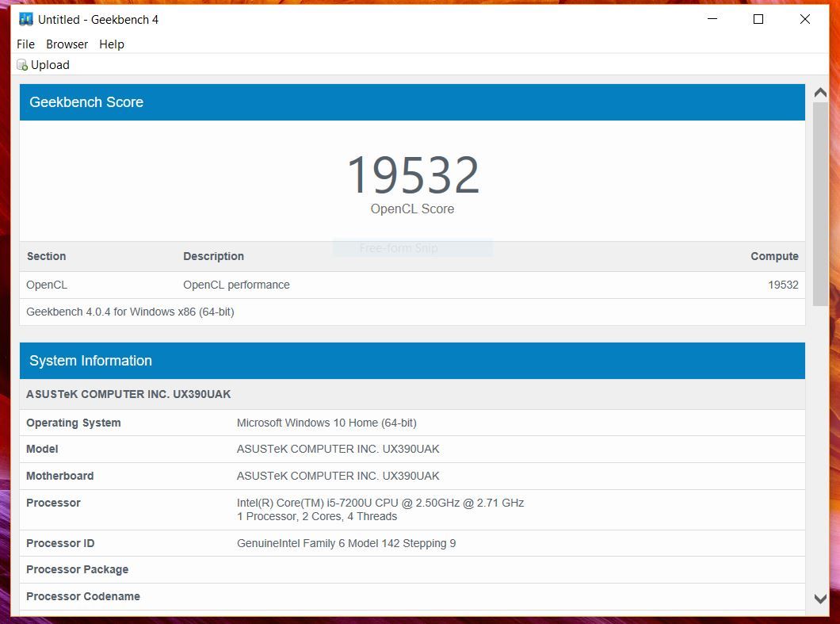Click Microsoft Windows 10 Home (64-bit) value
Screen dimensions: 840x624
326,423
